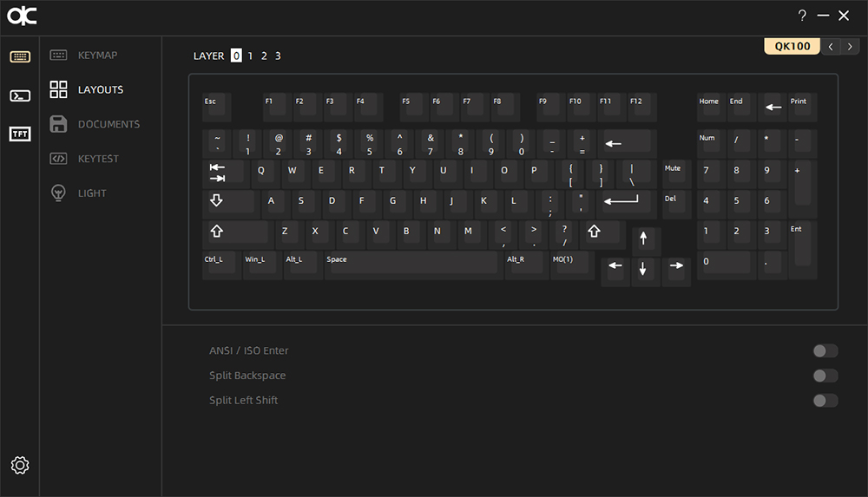
Task: Open the TFT screen sidebar icon
Action: [x=20, y=134]
